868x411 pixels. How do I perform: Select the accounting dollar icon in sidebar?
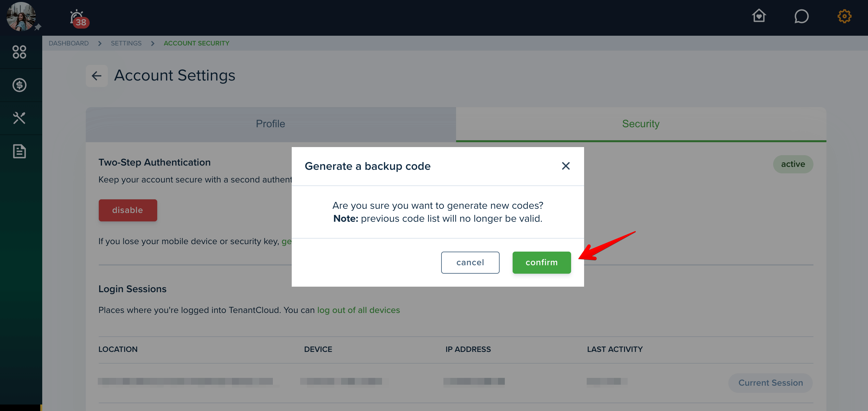click(19, 85)
